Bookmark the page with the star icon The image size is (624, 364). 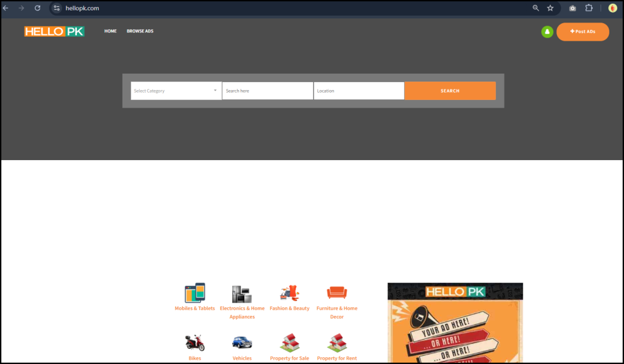click(550, 8)
